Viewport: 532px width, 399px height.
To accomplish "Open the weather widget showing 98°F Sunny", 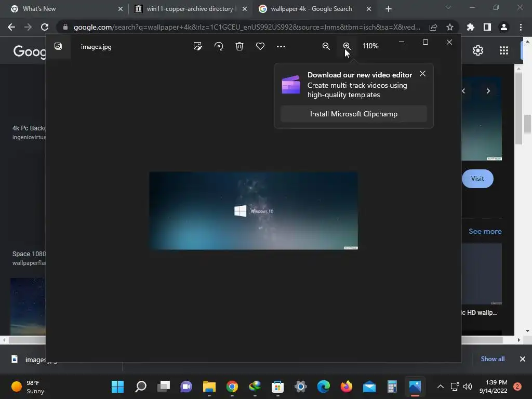I will coord(28,387).
